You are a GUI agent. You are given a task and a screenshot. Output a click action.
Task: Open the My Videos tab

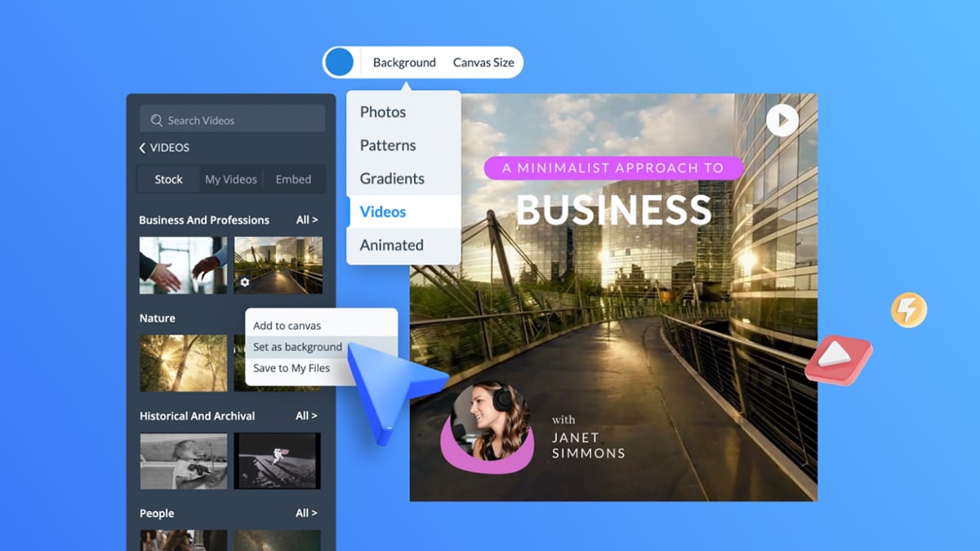click(x=231, y=179)
